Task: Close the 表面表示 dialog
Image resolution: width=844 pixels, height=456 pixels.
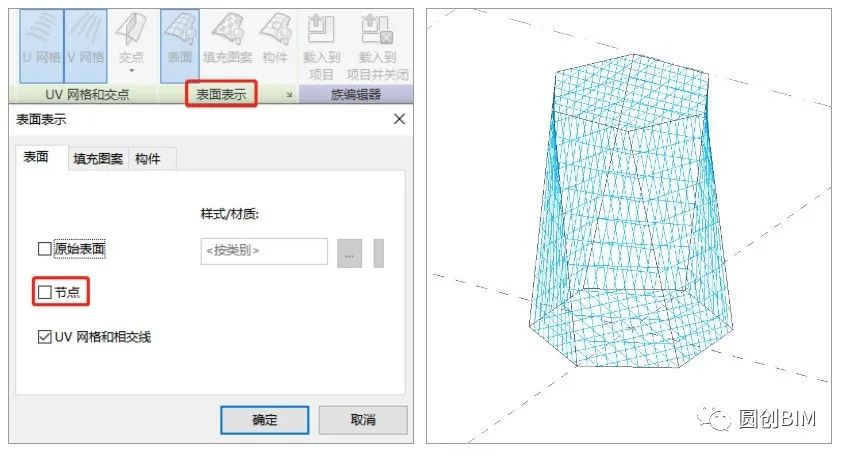Action: pyautogui.click(x=399, y=119)
